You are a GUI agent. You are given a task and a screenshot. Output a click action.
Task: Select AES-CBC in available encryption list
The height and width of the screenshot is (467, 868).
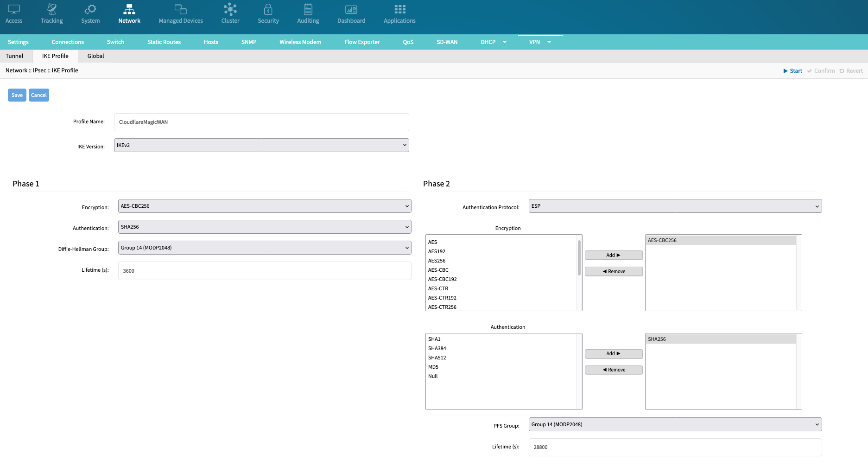(x=501, y=270)
